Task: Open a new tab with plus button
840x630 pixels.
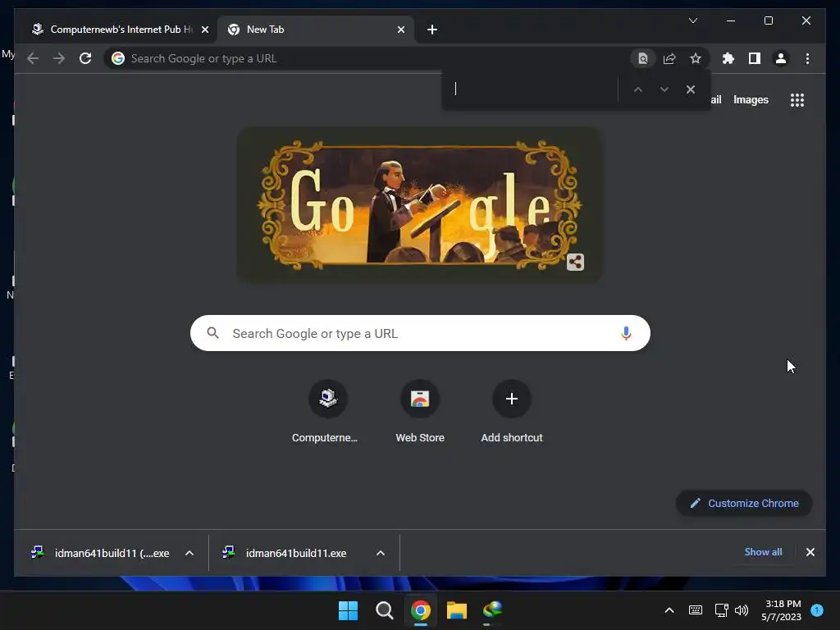Action: (x=432, y=30)
